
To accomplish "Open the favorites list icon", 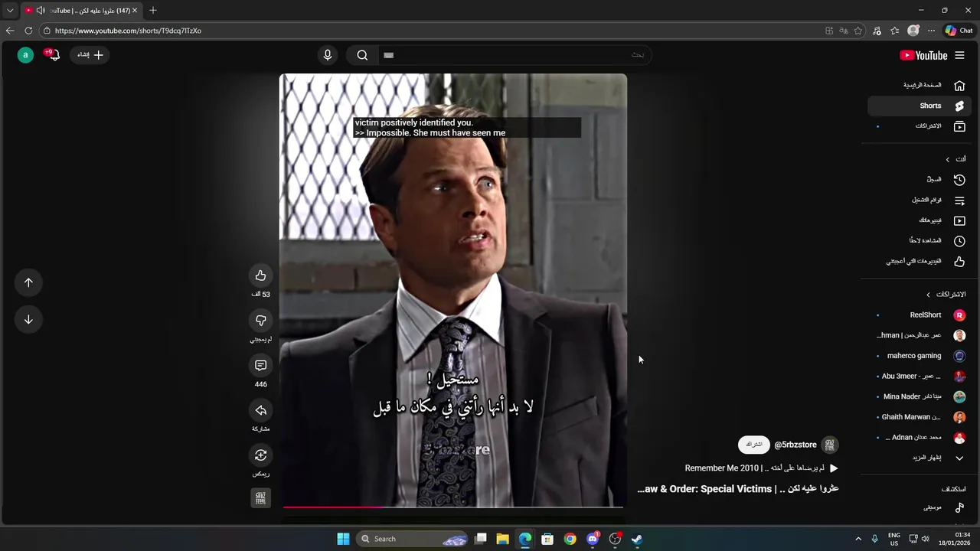I will coord(894,31).
